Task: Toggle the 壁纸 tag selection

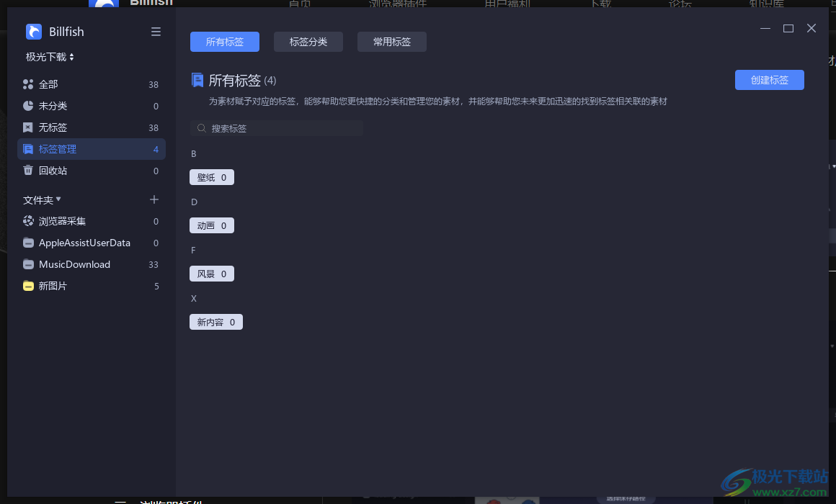Action: click(211, 177)
